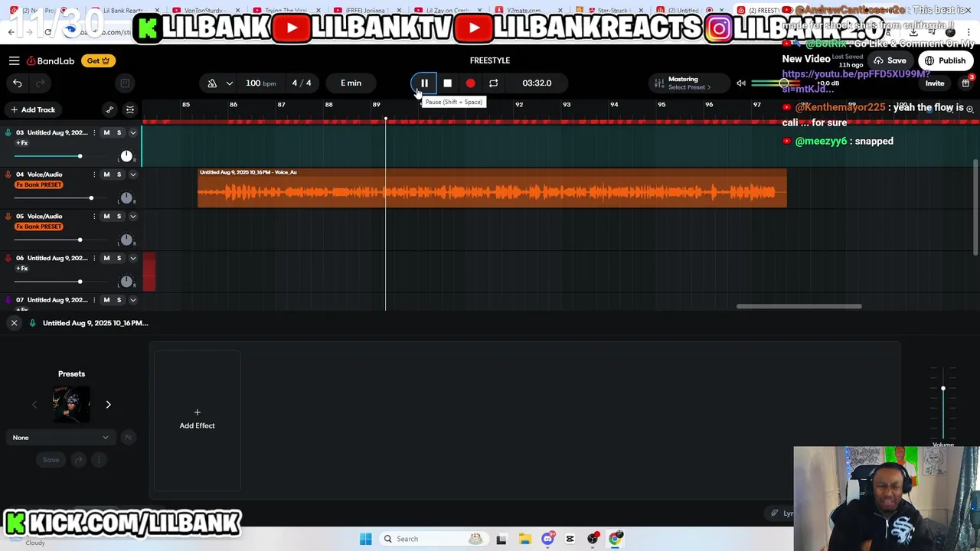Viewport: 980px width, 551px height.
Task: Toggle loop cycle mode
Action: (x=493, y=83)
